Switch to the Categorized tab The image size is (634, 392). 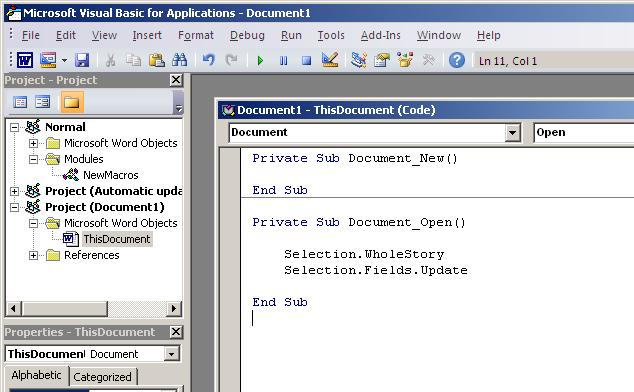[x=102, y=377]
